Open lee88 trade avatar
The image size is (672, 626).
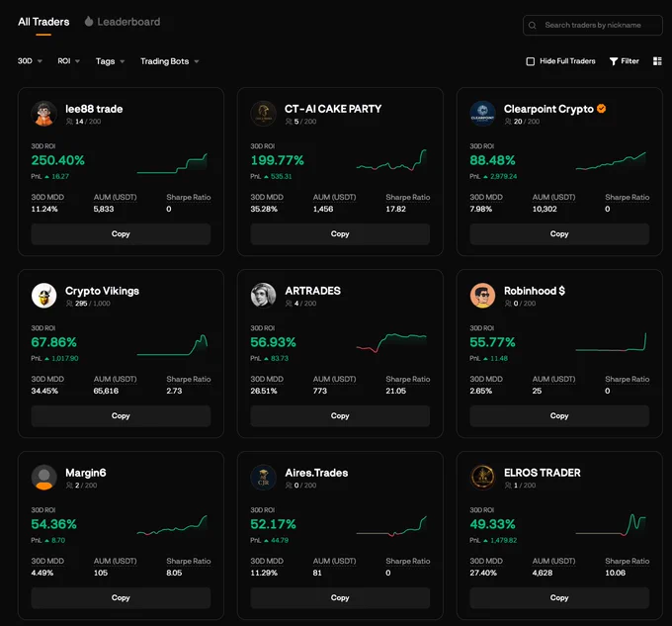(x=44, y=114)
